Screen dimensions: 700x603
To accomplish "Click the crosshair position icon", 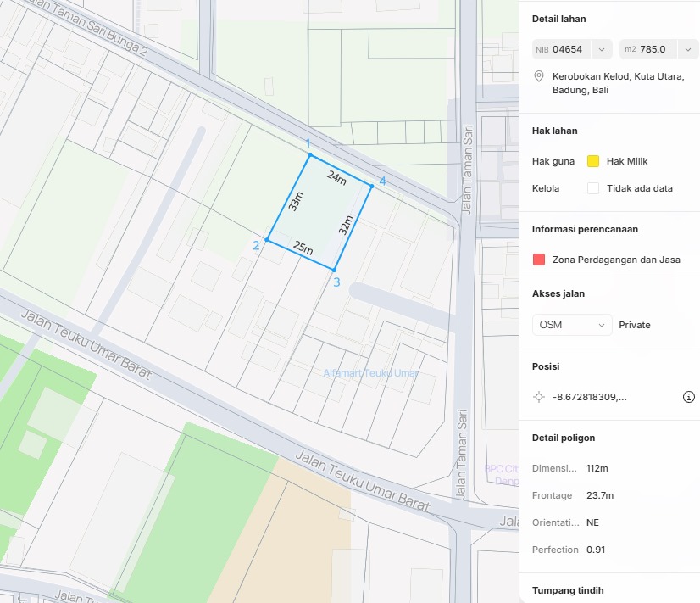I will tap(538, 397).
